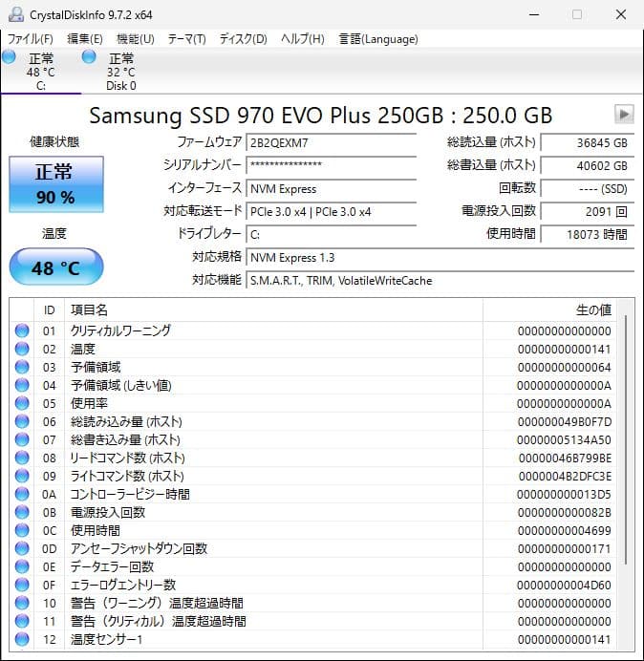Click raw value 0000005134A50

point(564,439)
